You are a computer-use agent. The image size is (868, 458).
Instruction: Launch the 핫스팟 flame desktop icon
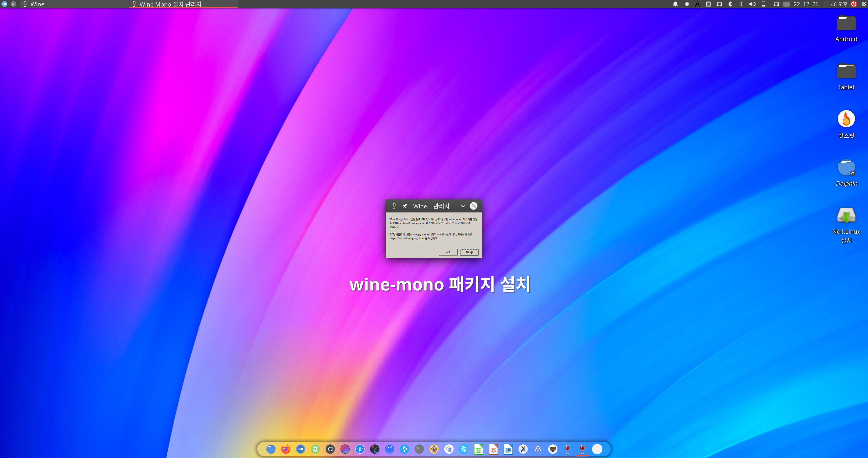(846, 124)
